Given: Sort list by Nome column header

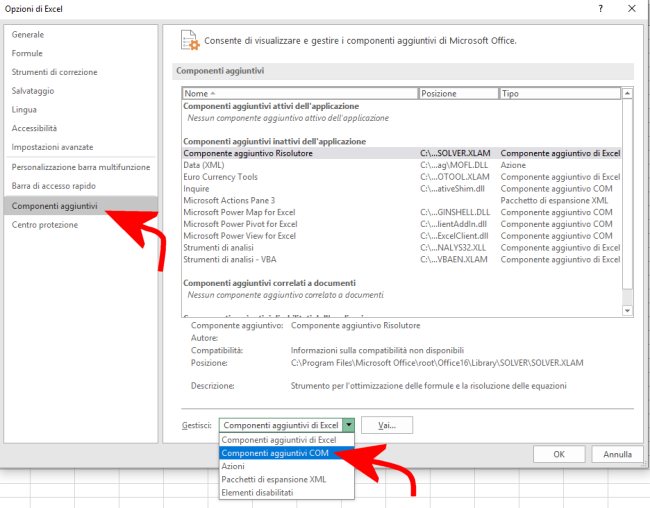Looking at the screenshot, I should [300, 93].
